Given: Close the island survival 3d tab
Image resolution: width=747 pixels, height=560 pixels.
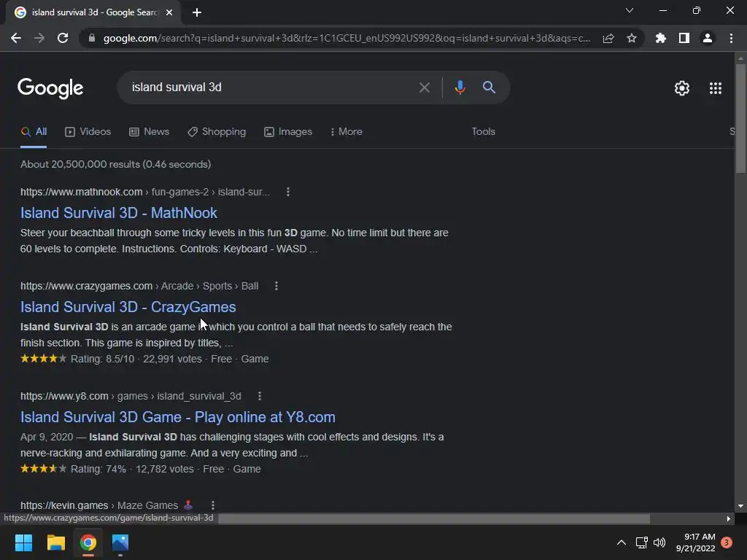Looking at the screenshot, I should (169, 12).
